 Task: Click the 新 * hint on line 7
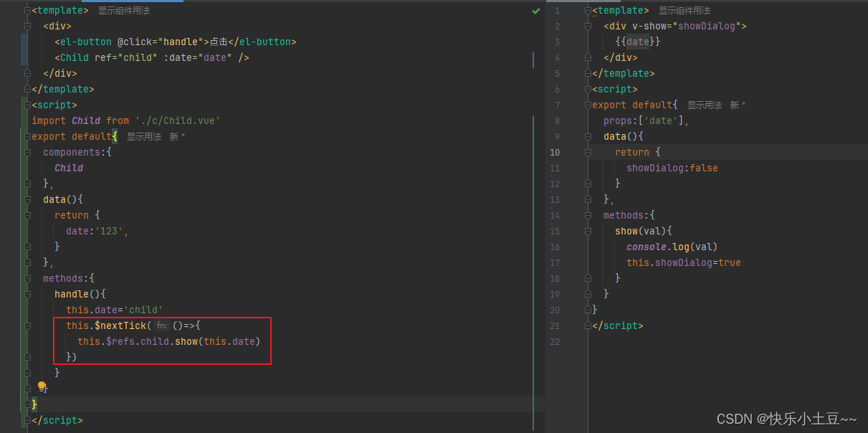tap(738, 105)
